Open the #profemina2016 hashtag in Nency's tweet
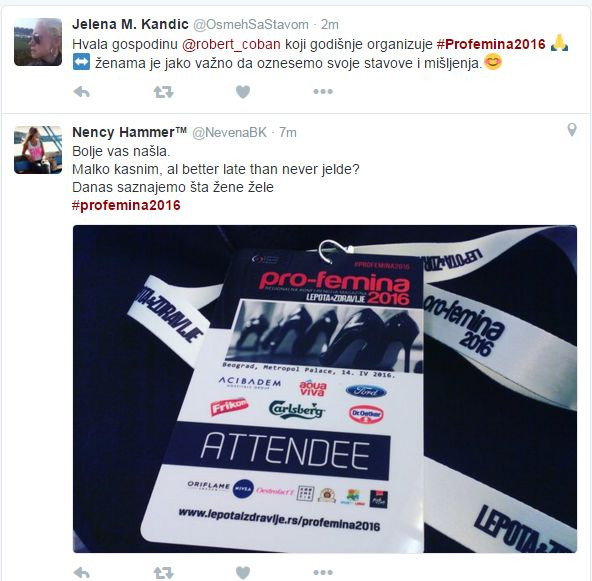Viewport: 592px width, 581px height. click(126, 205)
